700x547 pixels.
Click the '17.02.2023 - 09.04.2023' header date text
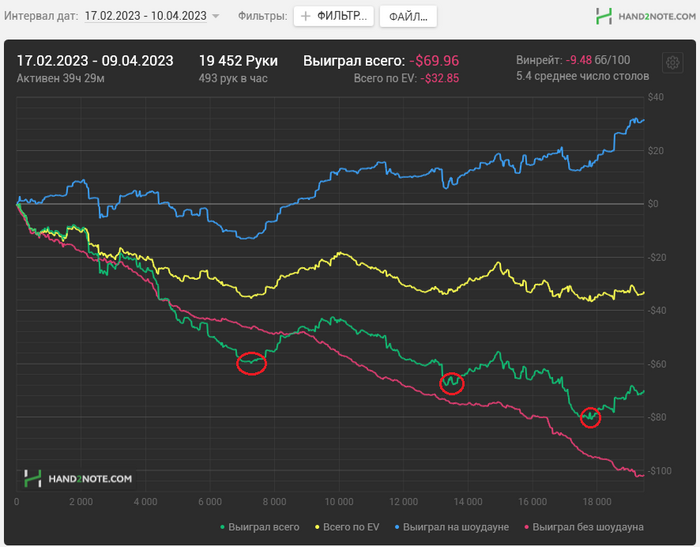[x=95, y=61]
